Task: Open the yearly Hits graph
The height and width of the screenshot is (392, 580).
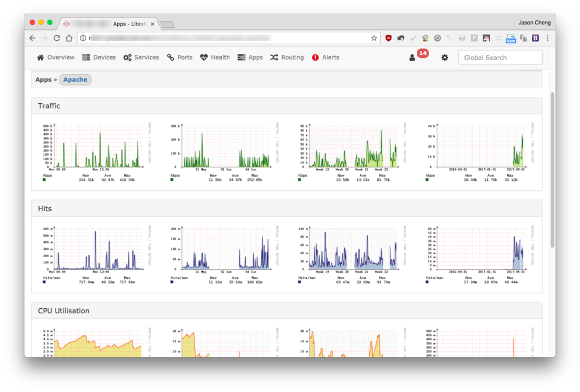Action: point(480,255)
